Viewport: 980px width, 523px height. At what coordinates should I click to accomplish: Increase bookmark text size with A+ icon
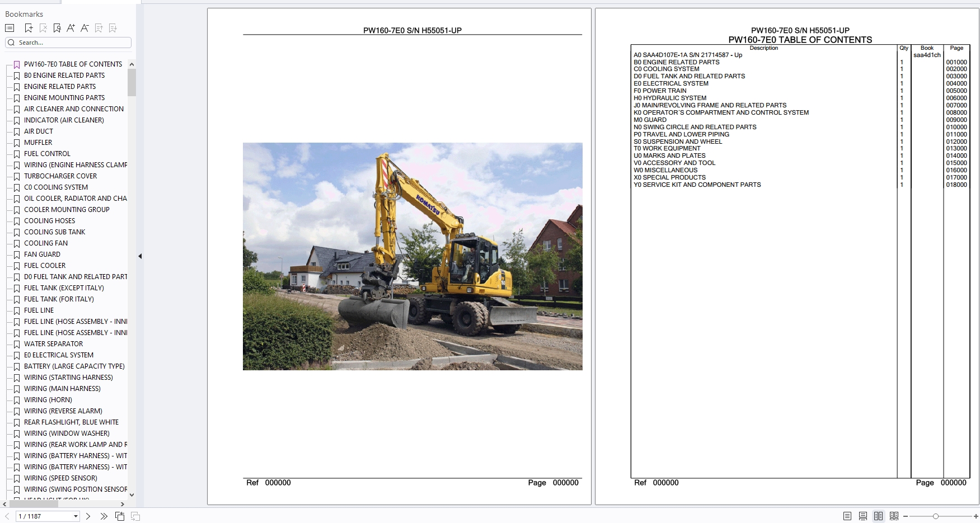(x=71, y=27)
